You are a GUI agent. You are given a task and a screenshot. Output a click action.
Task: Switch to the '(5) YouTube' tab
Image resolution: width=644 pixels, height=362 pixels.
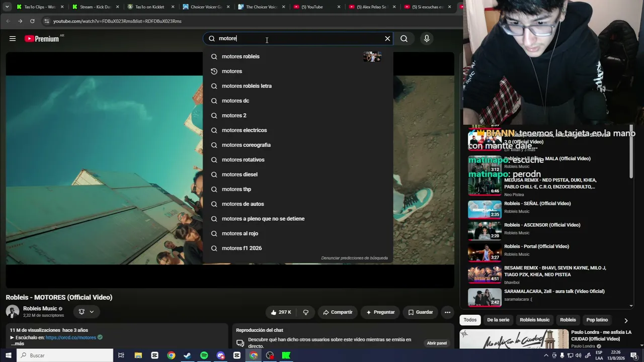pos(317,7)
